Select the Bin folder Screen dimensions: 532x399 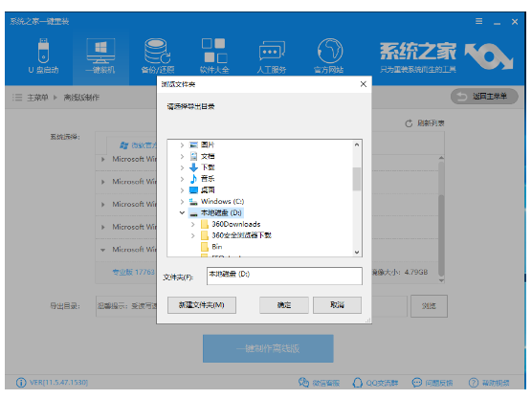(x=211, y=247)
